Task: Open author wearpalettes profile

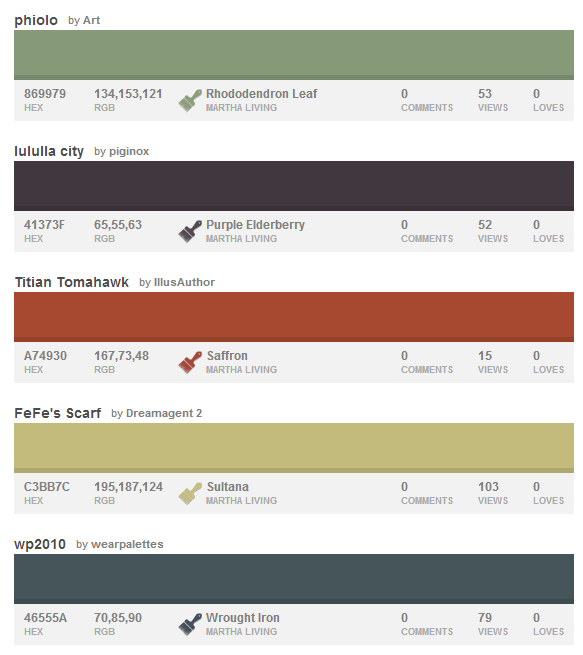Action: pyautogui.click(x=127, y=544)
